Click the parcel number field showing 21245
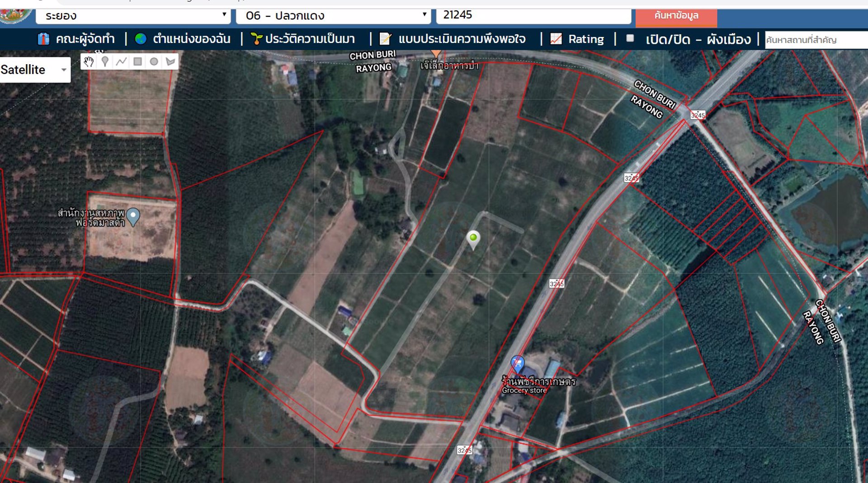Viewport: 868px width, 483px height. point(533,16)
